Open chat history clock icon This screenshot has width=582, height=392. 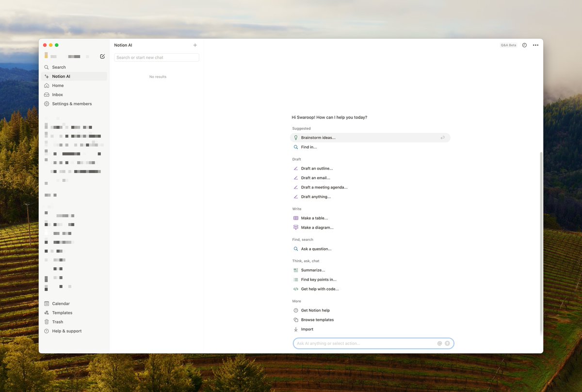(524, 45)
